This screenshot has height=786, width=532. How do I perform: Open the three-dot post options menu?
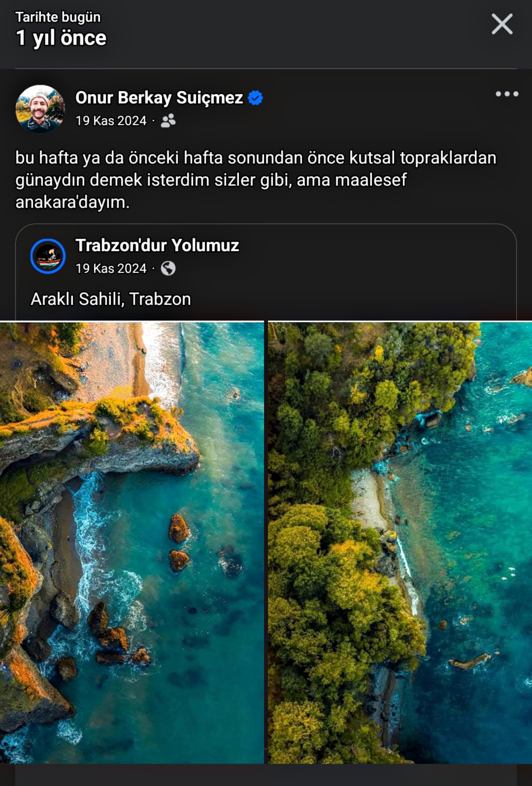507,94
